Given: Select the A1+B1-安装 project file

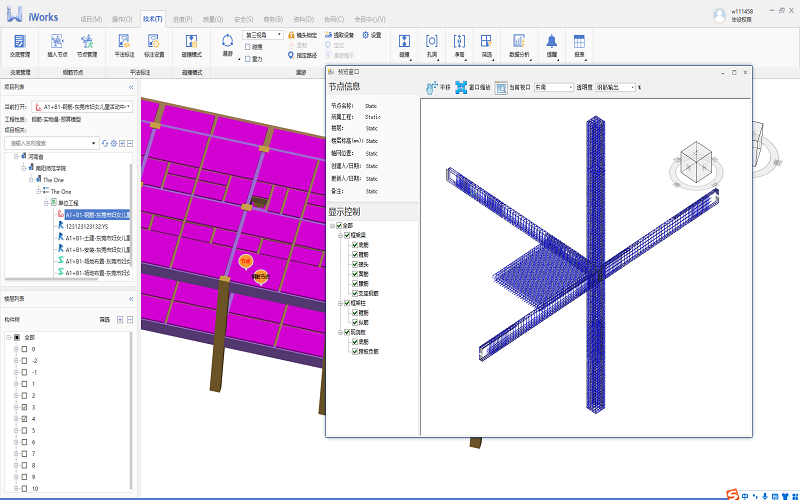Looking at the screenshot, I should point(97,249).
